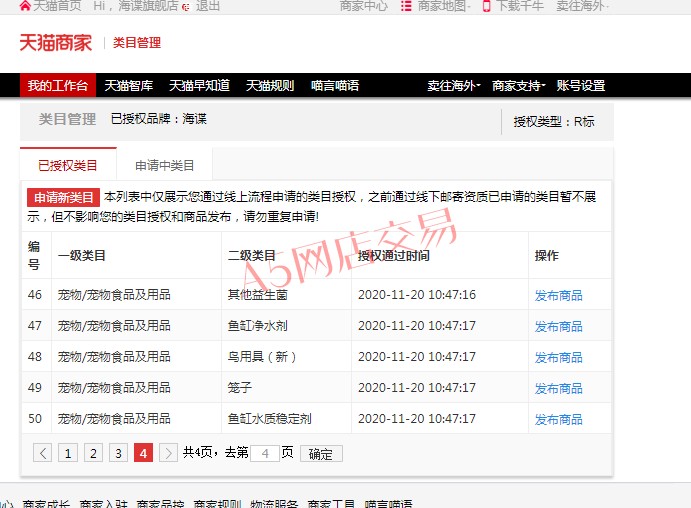
Task: Click the next page right arrow
Action: point(168,453)
